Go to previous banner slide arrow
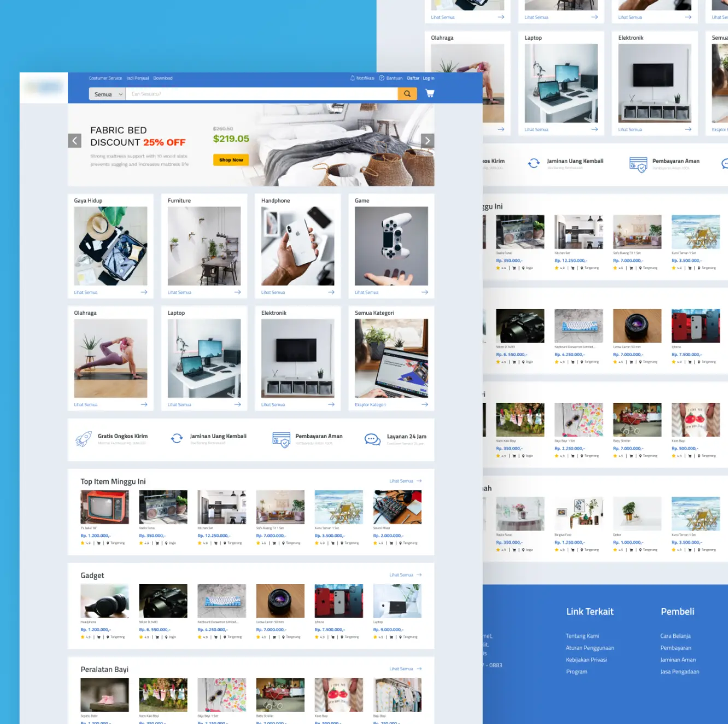This screenshot has width=728, height=724. (x=74, y=141)
